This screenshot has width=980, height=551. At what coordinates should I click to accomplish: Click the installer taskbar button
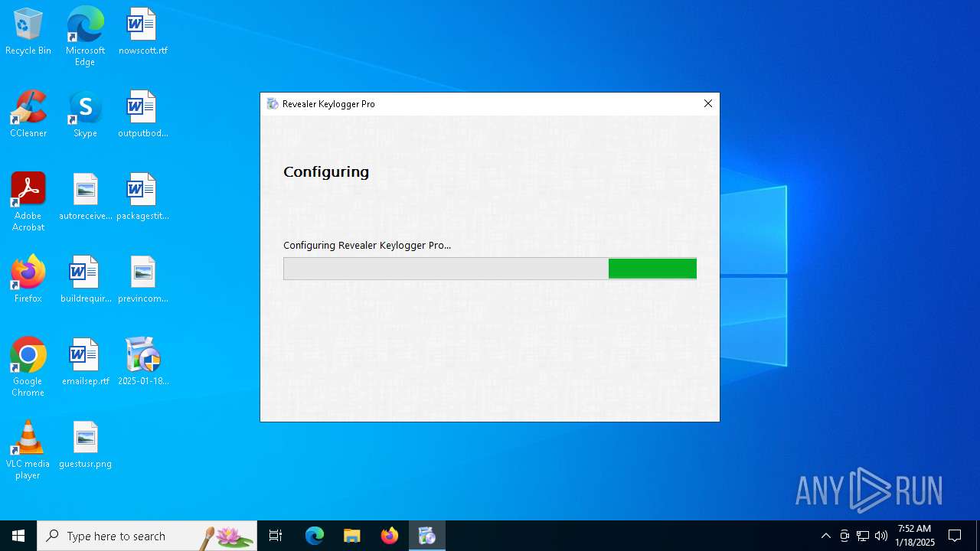[x=426, y=536]
